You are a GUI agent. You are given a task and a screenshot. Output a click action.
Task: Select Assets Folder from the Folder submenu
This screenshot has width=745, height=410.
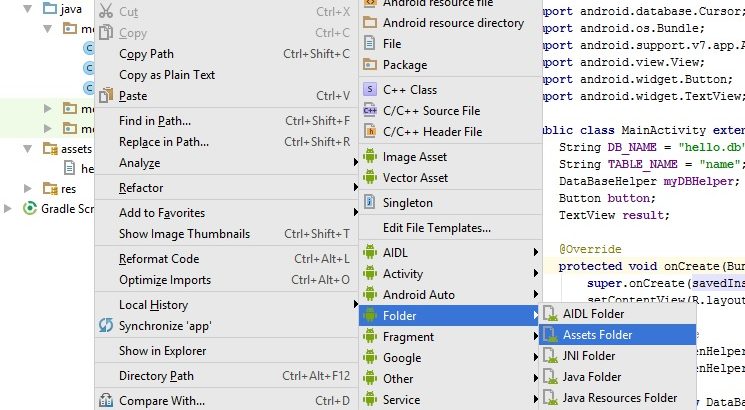point(597,335)
